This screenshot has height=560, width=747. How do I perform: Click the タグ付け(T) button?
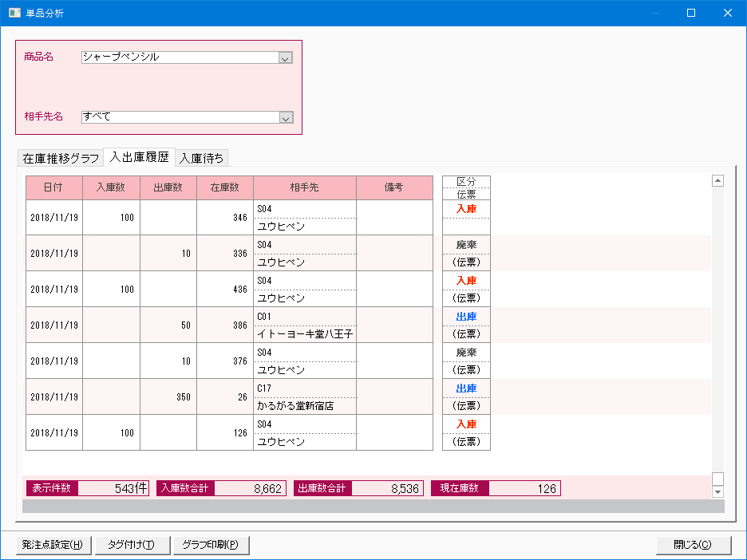[131, 545]
